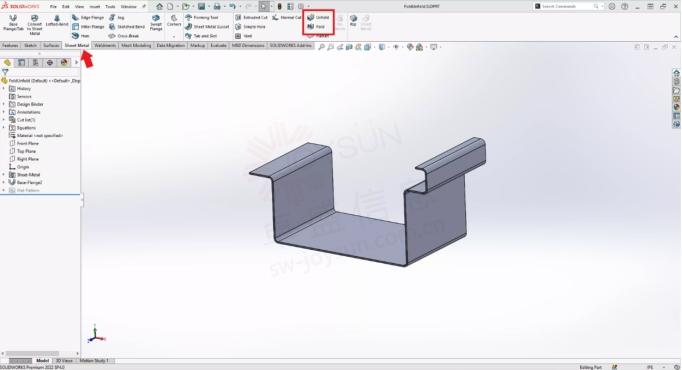Viewport: 682px width, 370px height.
Task: Select the Fold tool
Action: click(316, 27)
